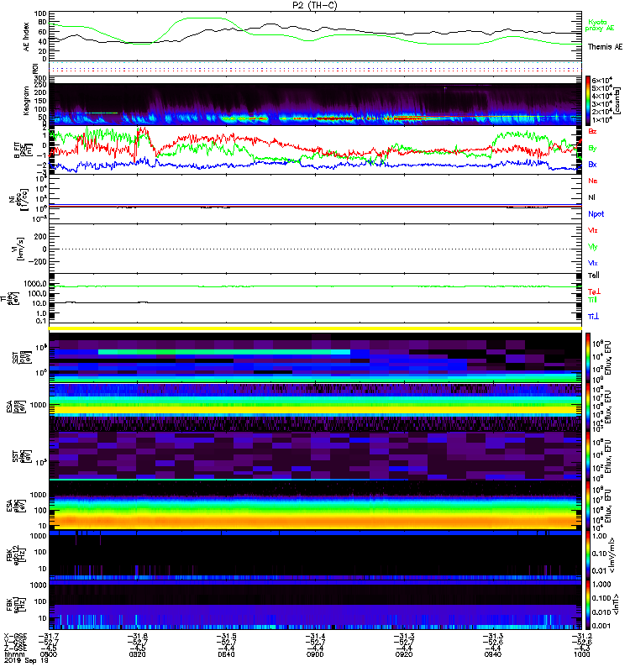Click the SST ions Eflux color bar
630x672 pixels.
pyautogui.click(x=588, y=358)
